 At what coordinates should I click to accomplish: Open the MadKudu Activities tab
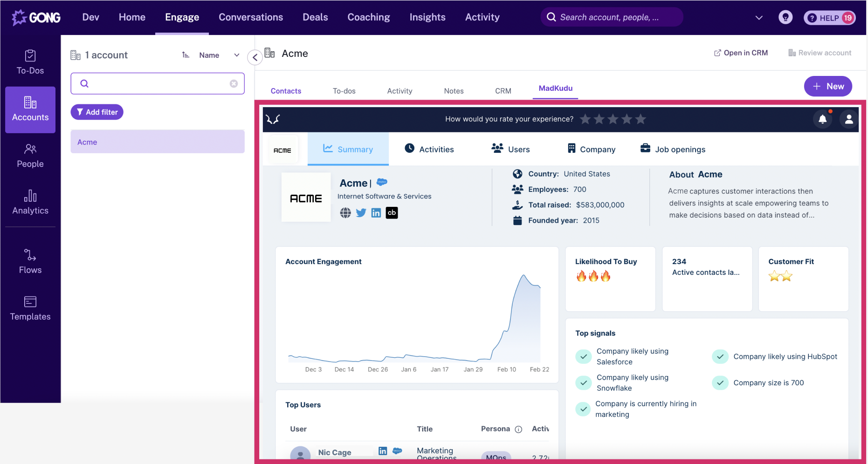click(x=429, y=149)
